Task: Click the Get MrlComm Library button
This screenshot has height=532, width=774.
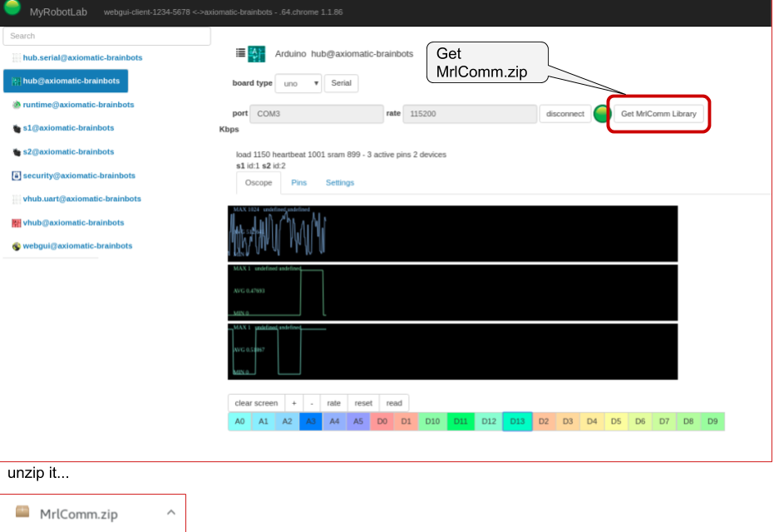Action: (x=658, y=113)
